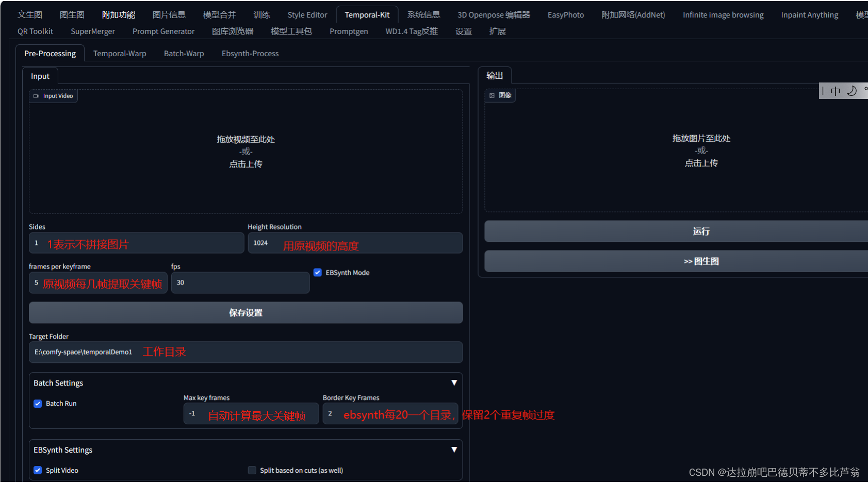Switch to the Temporal-Warp tab
This screenshot has width=868, height=483.
point(120,53)
